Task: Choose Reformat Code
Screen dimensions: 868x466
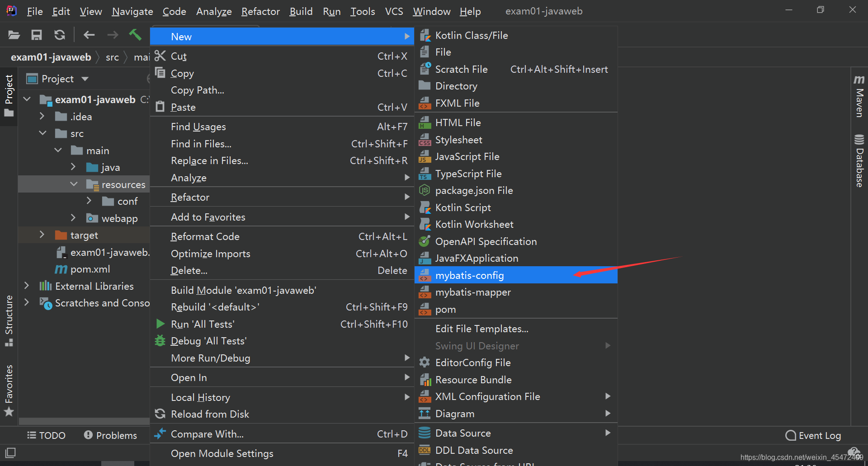Action: click(x=282, y=236)
